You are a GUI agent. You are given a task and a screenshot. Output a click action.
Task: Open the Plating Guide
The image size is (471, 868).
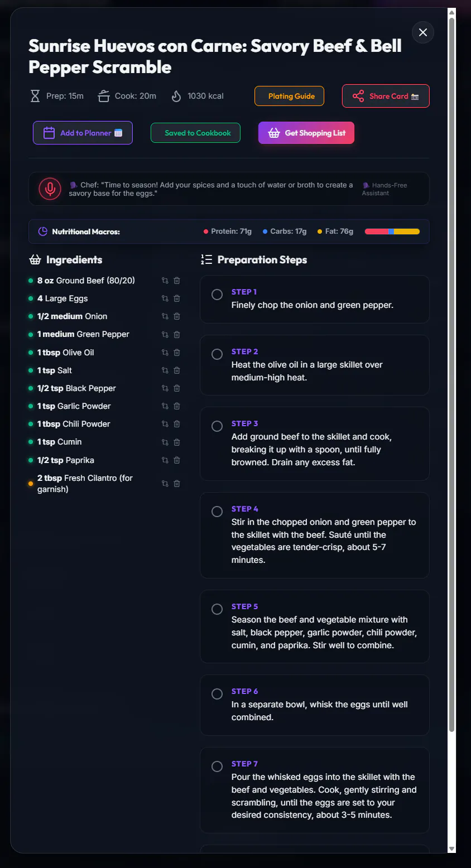(290, 96)
